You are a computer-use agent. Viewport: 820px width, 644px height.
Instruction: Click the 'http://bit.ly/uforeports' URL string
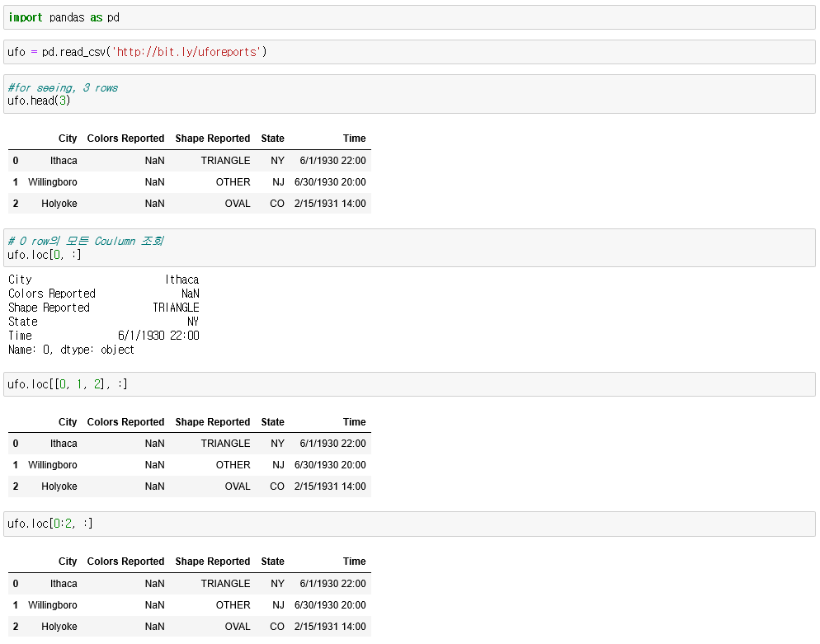[187, 52]
